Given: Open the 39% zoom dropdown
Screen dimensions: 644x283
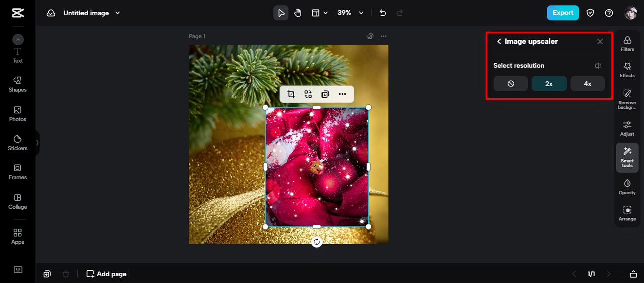Looking at the screenshot, I should (350, 13).
